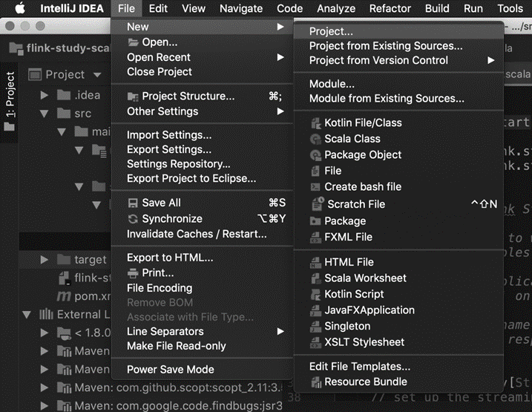Open Project from Version Control submenu
This screenshot has width=532, height=412.
coord(398,60)
